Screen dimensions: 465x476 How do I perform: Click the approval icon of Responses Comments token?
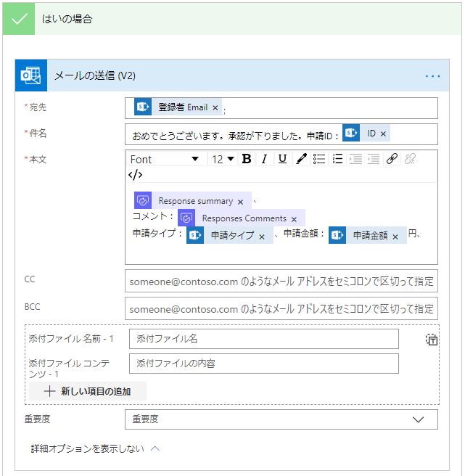tap(186, 218)
